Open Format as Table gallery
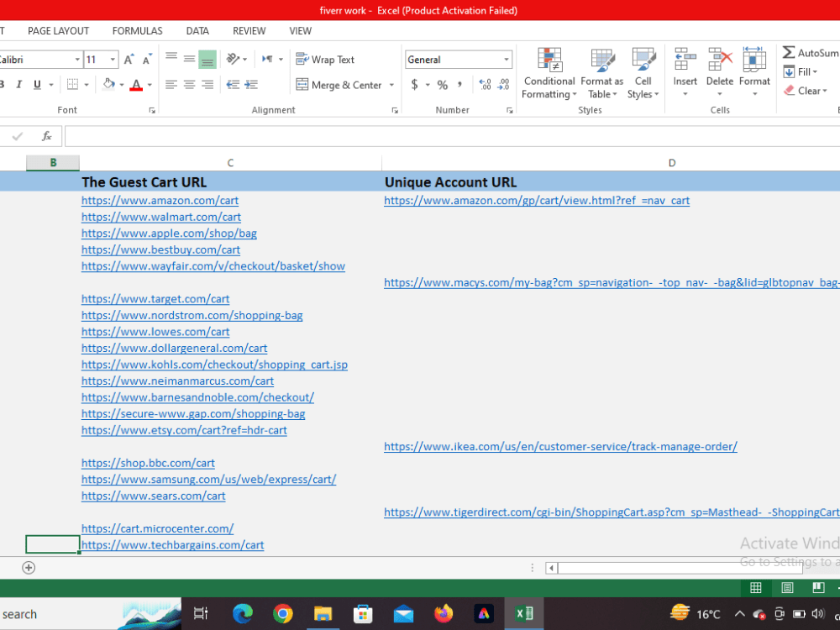This screenshot has height=630, width=840. point(602,73)
